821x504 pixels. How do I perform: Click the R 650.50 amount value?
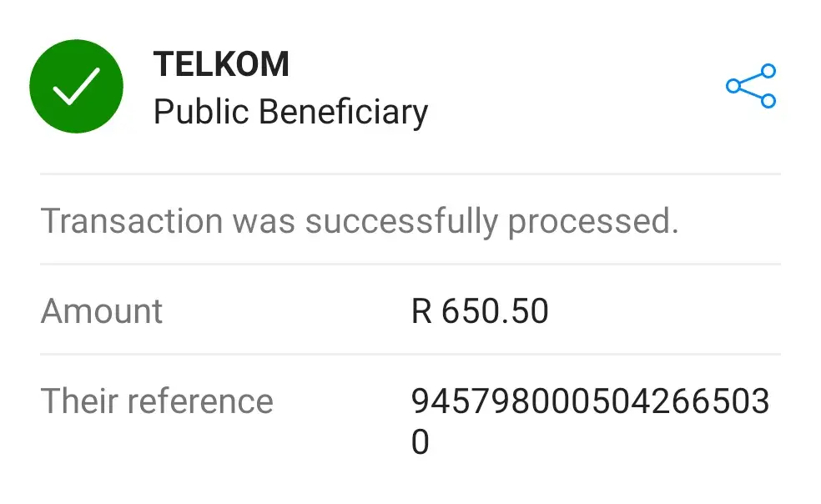[x=480, y=311]
